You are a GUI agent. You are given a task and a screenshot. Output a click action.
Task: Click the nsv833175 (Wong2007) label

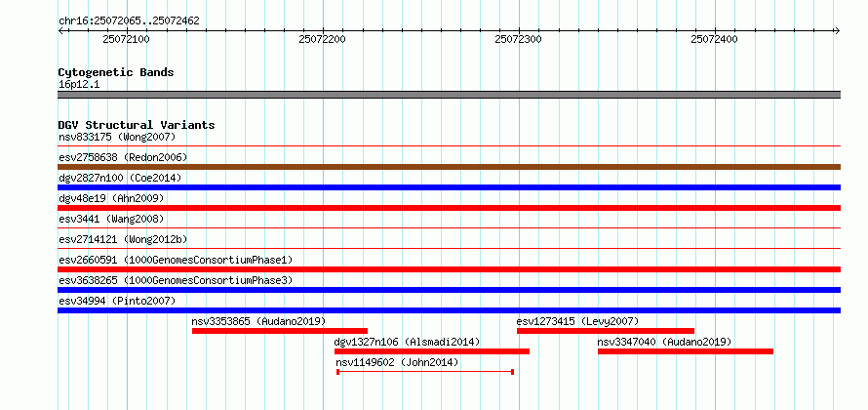tap(117, 137)
